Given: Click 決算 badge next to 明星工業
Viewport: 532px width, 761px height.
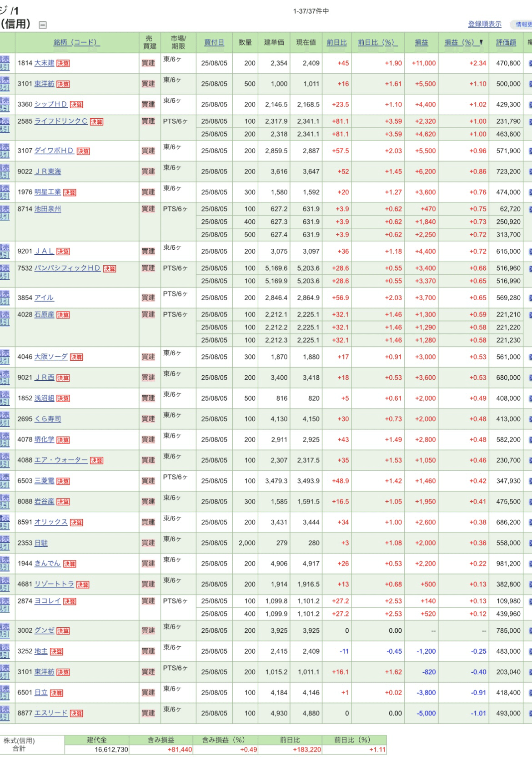Looking at the screenshot, I should click(x=70, y=192).
